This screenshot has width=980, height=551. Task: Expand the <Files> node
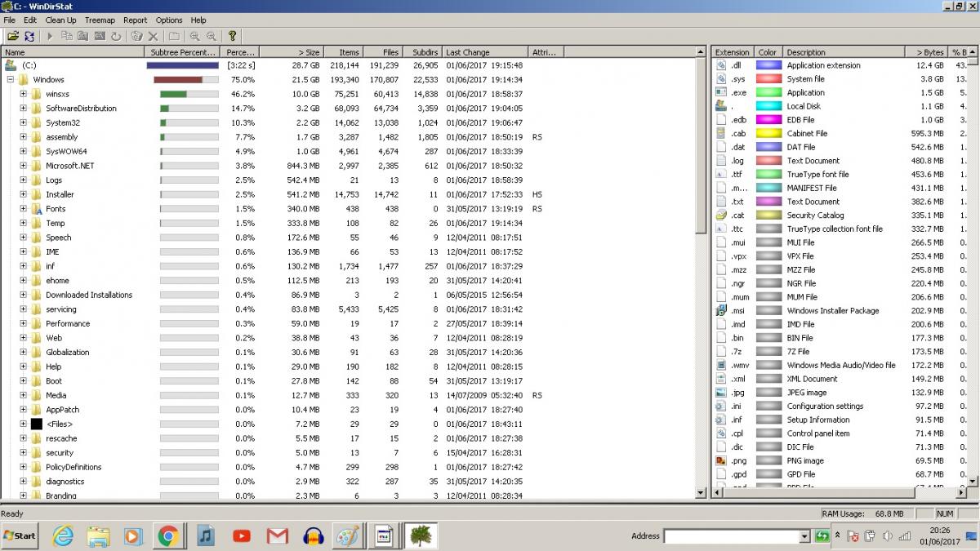pyautogui.click(x=24, y=424)
